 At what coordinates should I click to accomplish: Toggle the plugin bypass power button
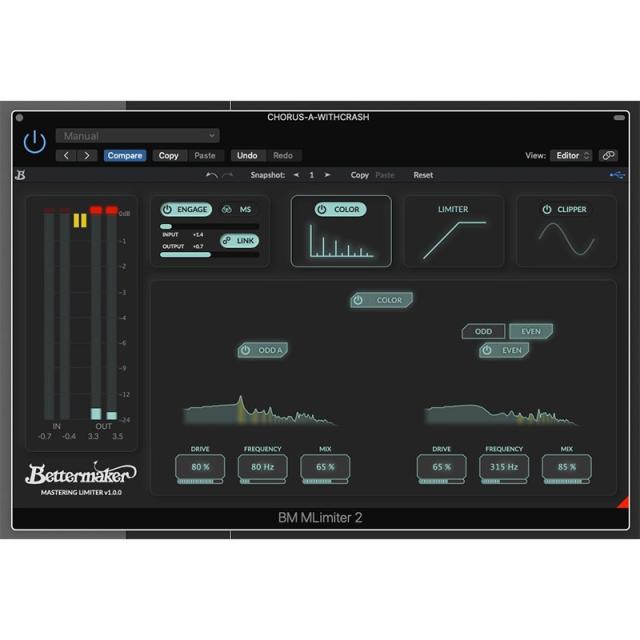[x=35, y=142]
